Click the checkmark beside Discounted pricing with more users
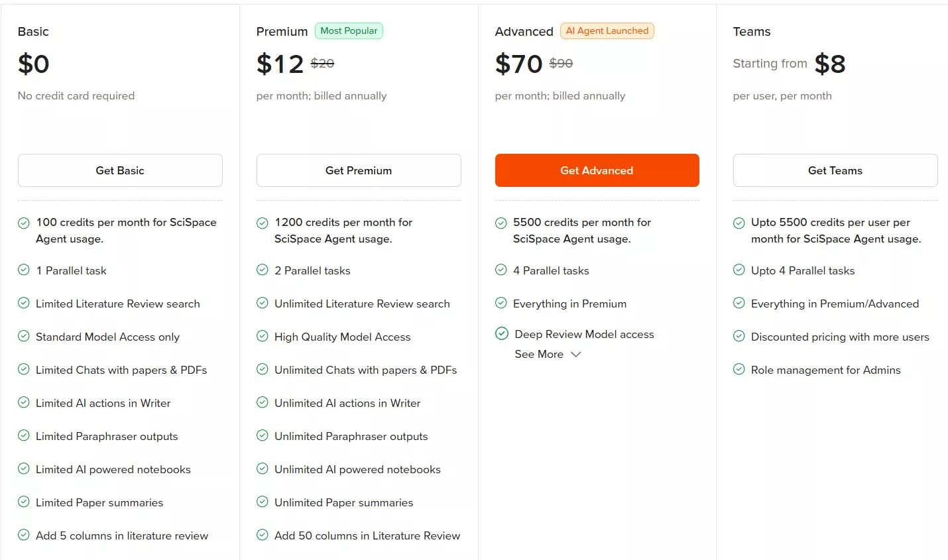Image resolution: width=948 pixels, height=560 pixels. pos(739,337)
